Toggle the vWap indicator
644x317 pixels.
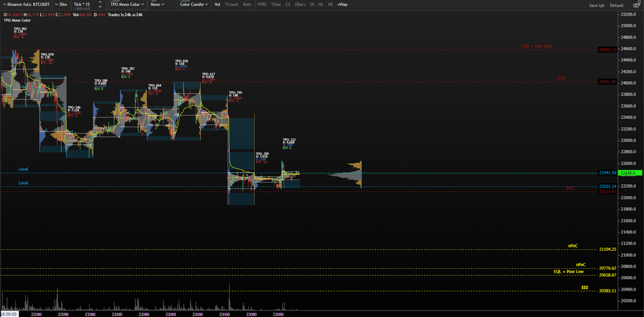[342, 4]
